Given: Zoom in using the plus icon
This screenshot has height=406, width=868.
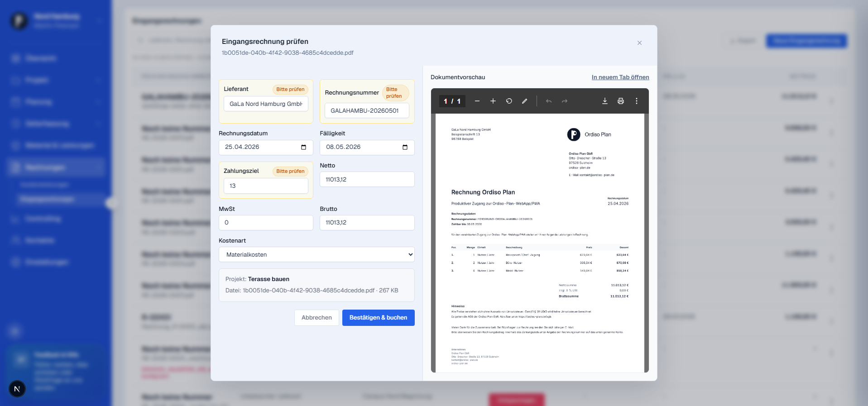Looking at the screenshot, I should (493, 101).
